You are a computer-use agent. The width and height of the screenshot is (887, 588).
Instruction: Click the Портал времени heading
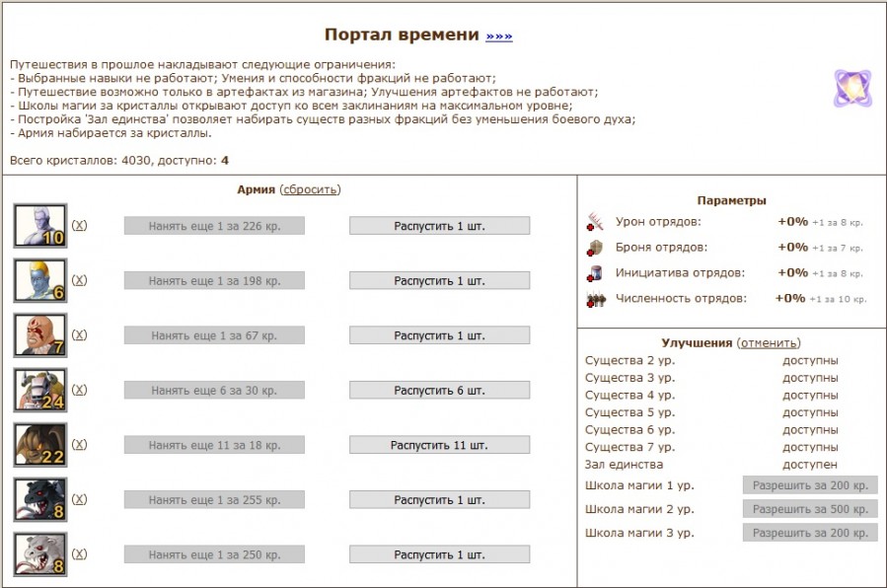(x=402, y=35)
